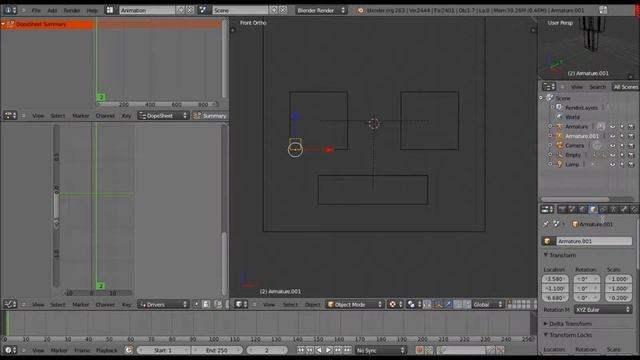Screen dimensions: 640x360
Task: Click the Armature.001 object name field
Action: pyautogui.click(x=594, y=241)
